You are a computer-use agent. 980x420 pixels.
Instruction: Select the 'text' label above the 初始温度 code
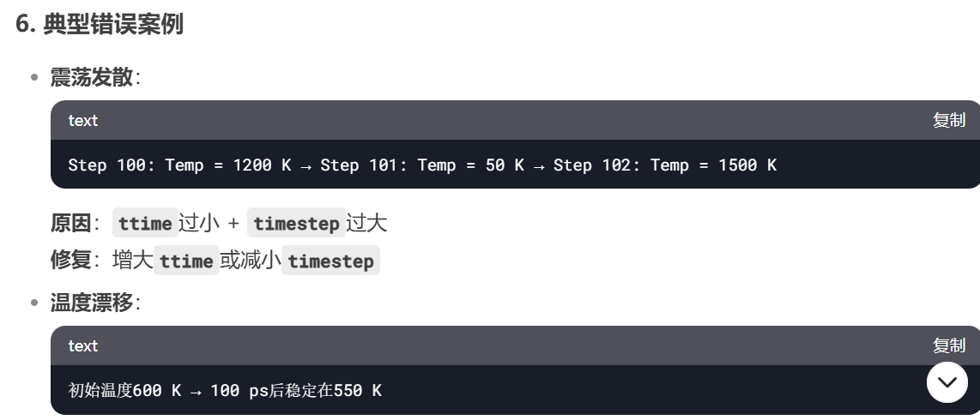[x=83, y=345]
